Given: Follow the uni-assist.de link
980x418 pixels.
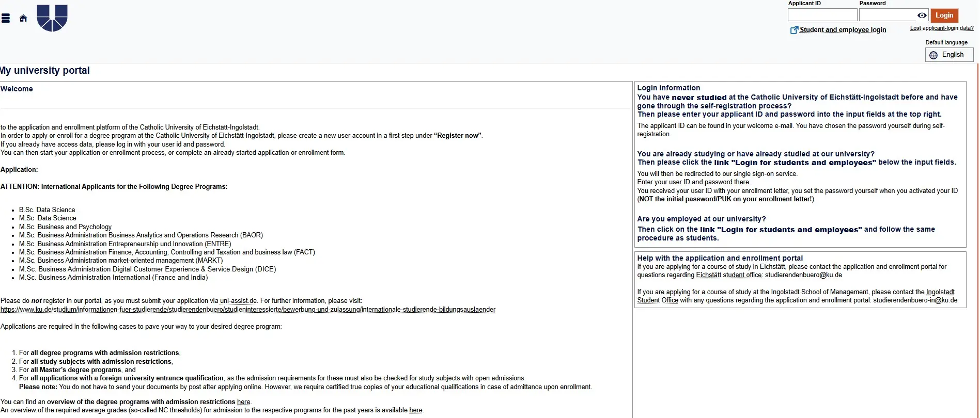Looking at the screenshot, I should [x=238, y=301].
